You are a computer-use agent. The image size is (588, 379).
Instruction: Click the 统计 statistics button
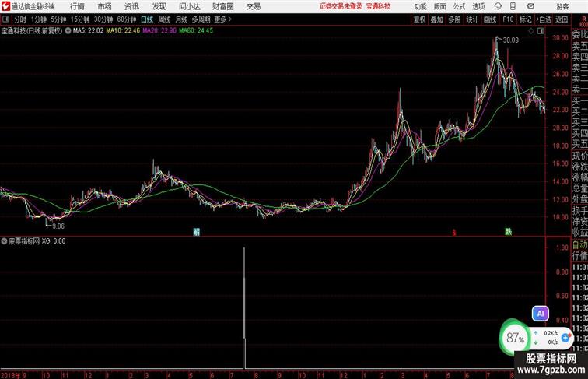click(472, 19)
